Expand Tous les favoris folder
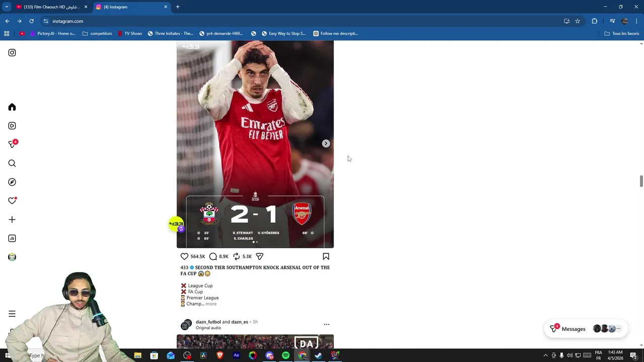Viewport: 644px width, 362px height. [622, 34]
